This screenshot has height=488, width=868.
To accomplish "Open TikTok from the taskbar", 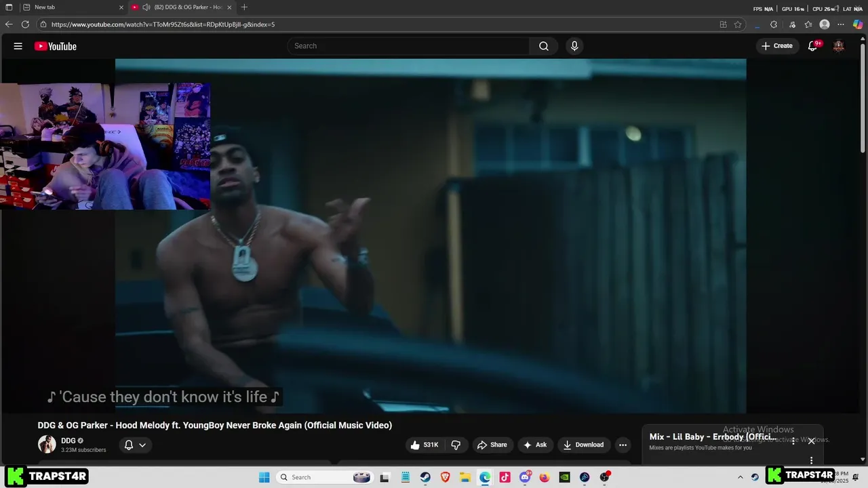I will point(505,477).
